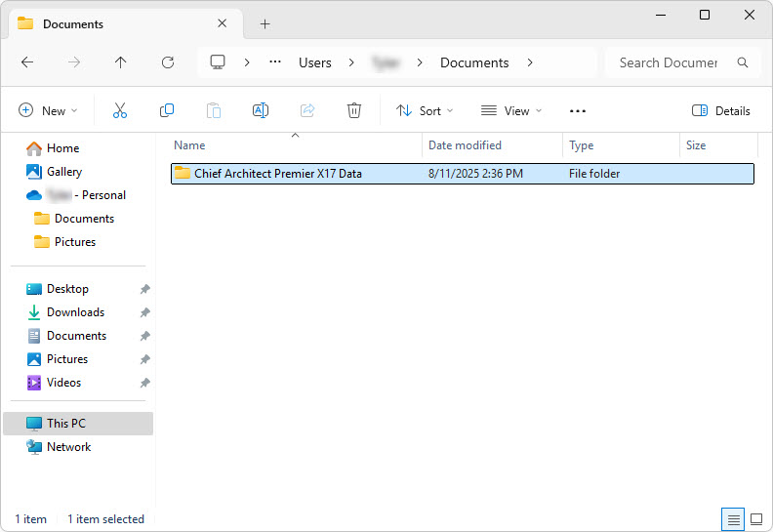
Task: Click the Share icon in the toolbar
Action: 307,110
